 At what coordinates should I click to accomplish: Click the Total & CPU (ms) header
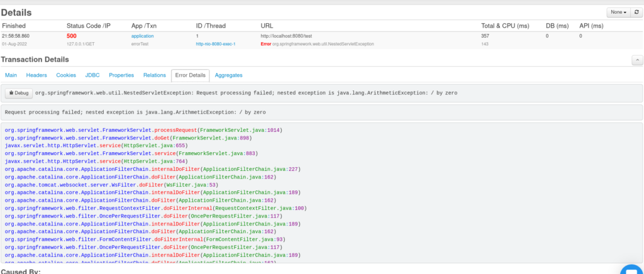(x=505, y=26)
